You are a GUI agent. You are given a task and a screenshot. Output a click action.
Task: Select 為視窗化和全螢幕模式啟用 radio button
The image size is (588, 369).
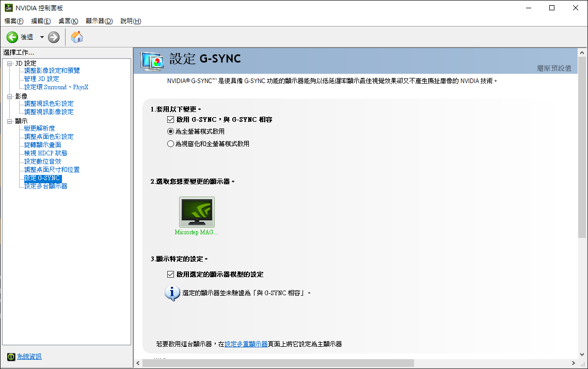[171, 143]
